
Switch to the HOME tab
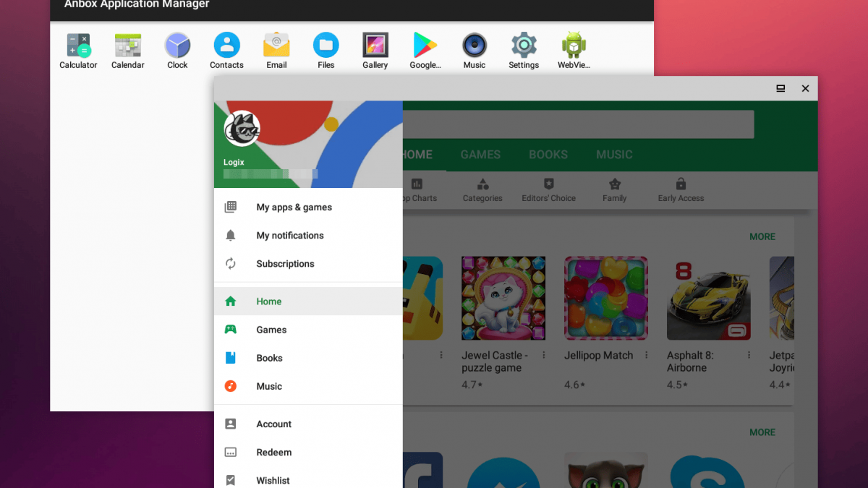pos(417,155)
